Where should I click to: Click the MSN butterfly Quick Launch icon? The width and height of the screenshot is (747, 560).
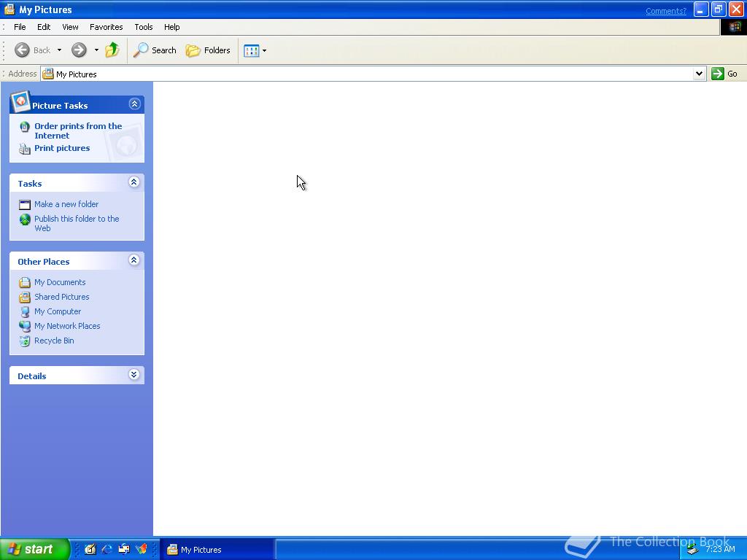(142, 550)
